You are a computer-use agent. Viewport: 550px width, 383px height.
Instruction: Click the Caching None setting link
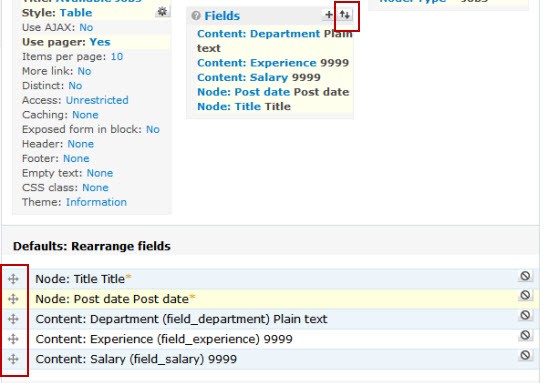pyautogui.click(x=85, y=115)
